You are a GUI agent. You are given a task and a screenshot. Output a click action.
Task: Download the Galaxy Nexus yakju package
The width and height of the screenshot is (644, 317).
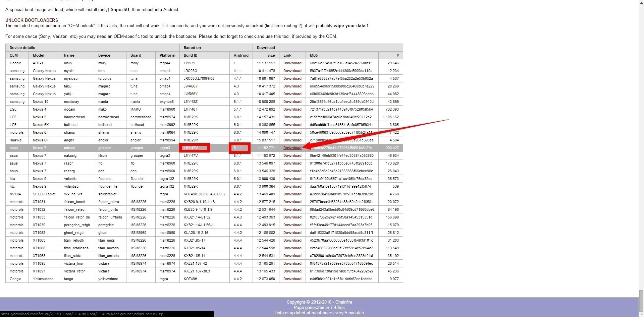(x=292, y=94)
